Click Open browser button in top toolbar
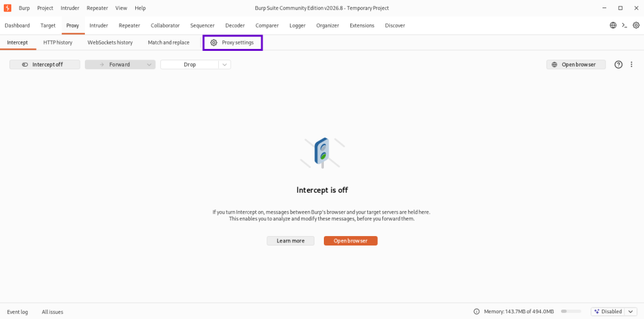644x319 pixels. coord(576,65)
